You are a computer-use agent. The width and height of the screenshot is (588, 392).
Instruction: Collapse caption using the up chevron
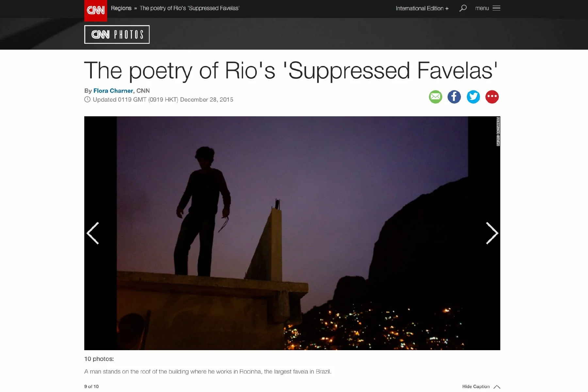tap(497, 387)
